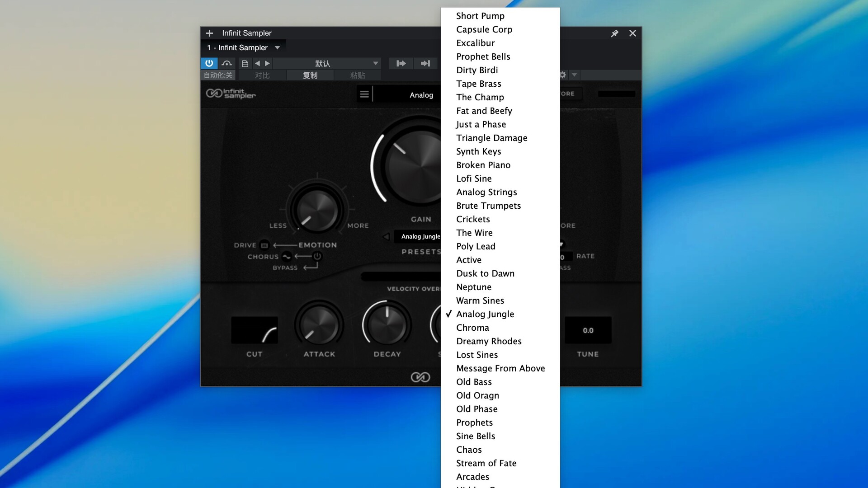868x488 pixels.
Task: Click the 复制 copy button
Action: click(310, 75)
